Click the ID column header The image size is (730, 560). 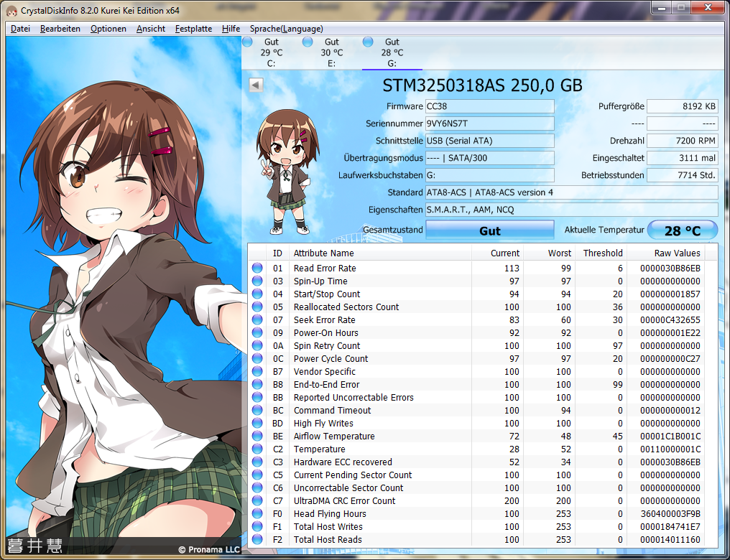277,253
